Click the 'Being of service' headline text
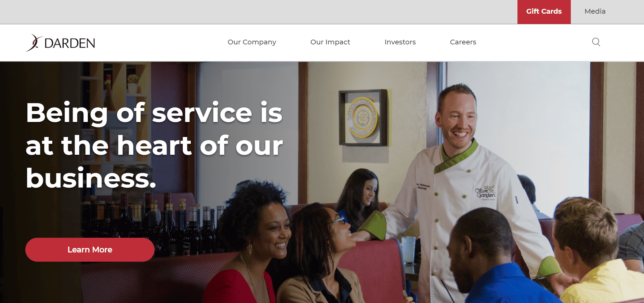The image size is (644, 303). point(154,145)
